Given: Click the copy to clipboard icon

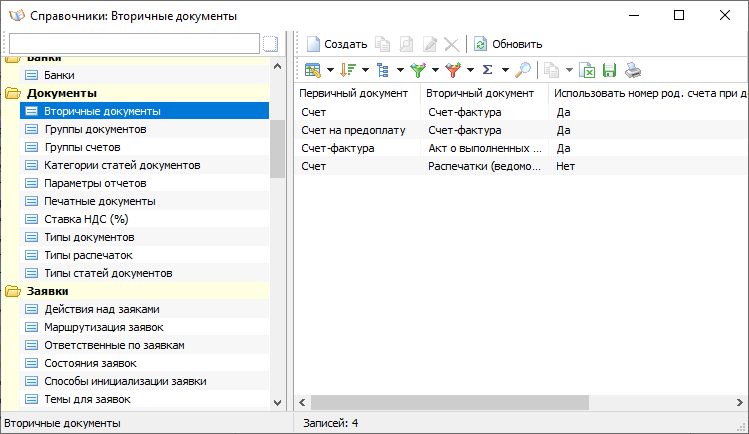Looking at the screenshot, I should tap(552, 70).
